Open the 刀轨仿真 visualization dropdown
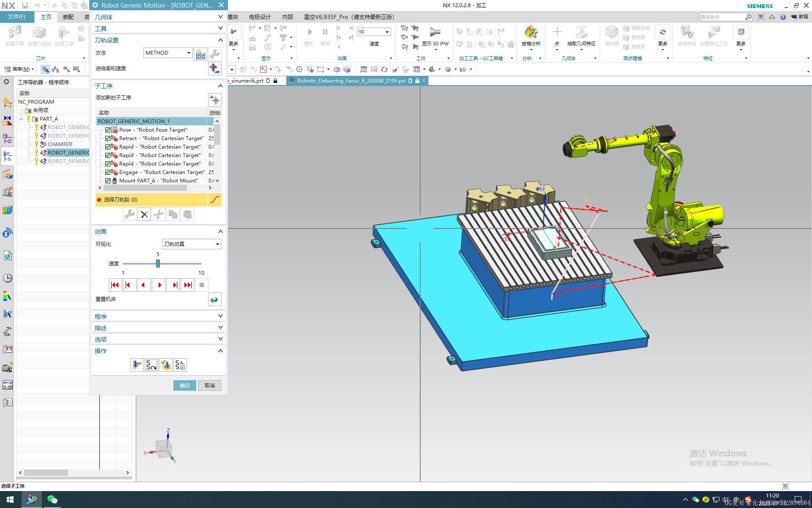 coord(192,244)
